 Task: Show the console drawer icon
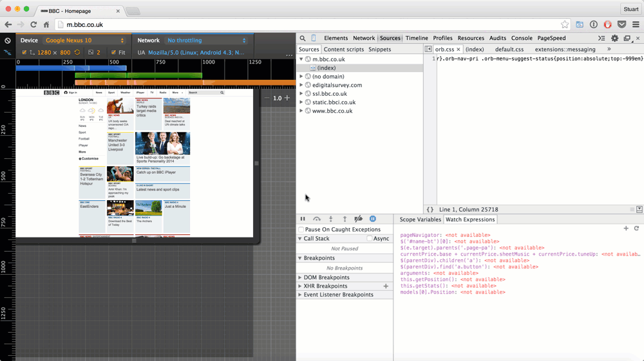coord(601,38)
